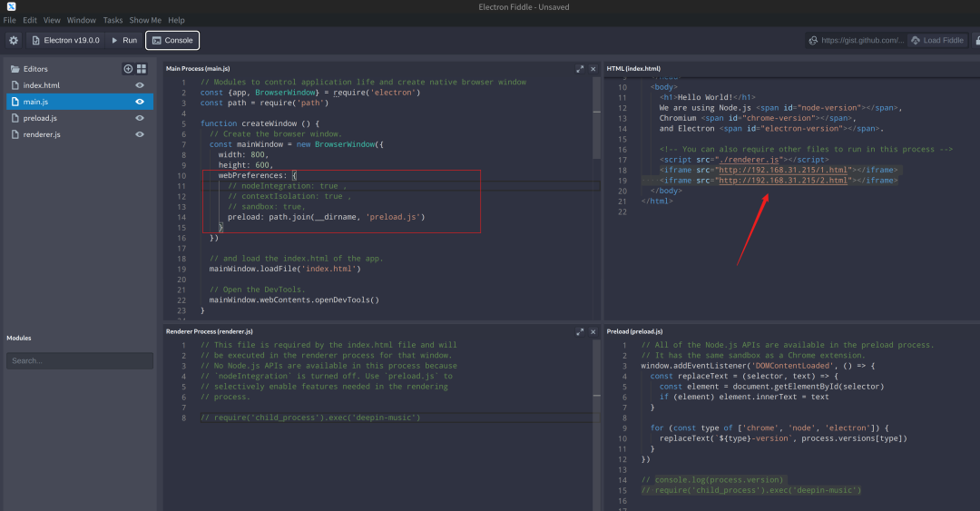This screenshot has height=511, width=980.
Task: Close the Main Process editor pane
Action: pyautogui.click(x=593, y=69)
